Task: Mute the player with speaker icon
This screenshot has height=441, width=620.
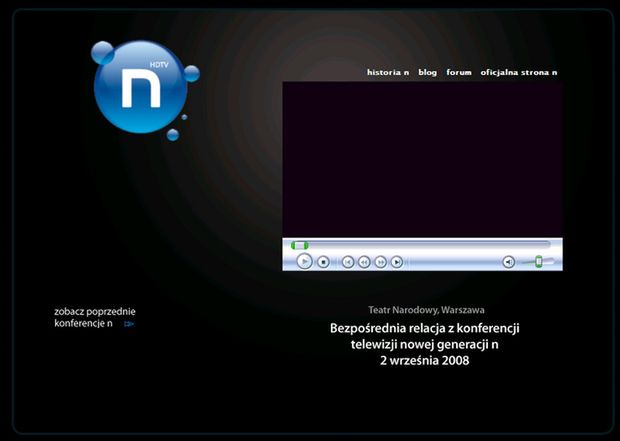Action: tap(508, 262)
